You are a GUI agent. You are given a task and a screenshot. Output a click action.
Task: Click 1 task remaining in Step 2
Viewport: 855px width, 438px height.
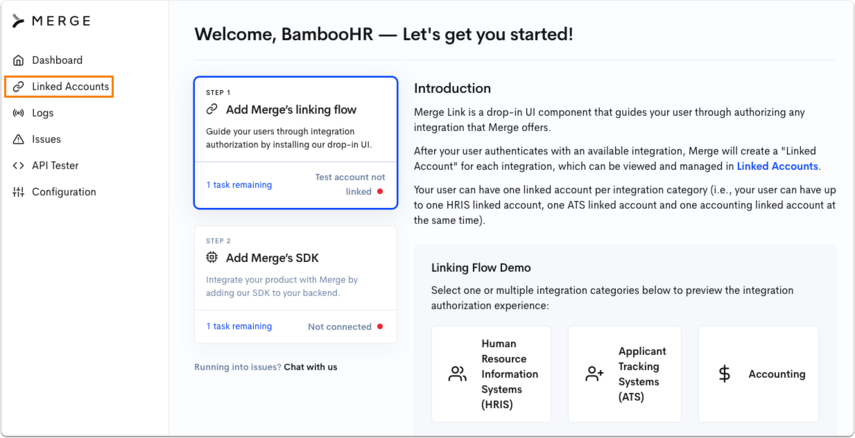(x=239, y=326)
